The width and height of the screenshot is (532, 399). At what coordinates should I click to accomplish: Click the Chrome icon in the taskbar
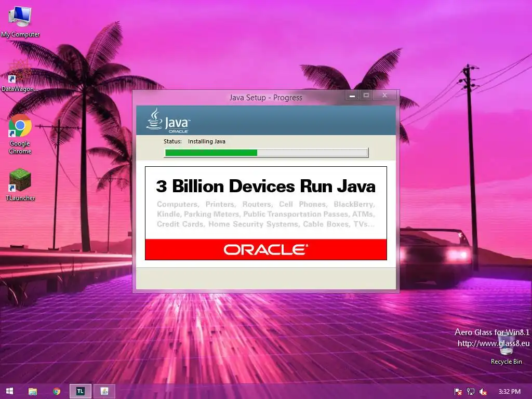click(57, 391)
